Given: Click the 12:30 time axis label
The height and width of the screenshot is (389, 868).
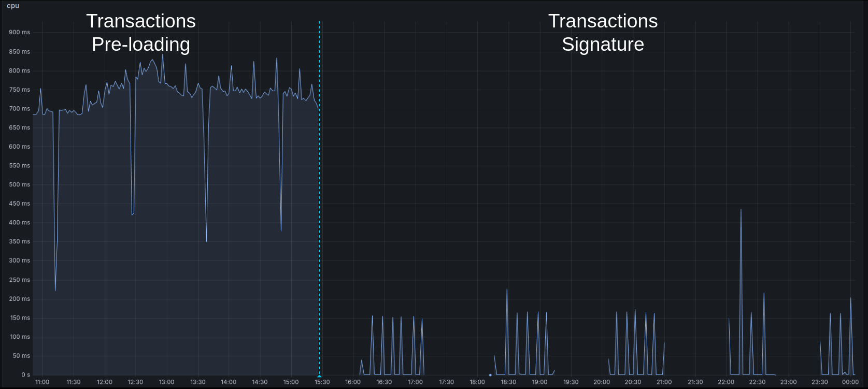Looking at the screenshot, I should pos(136,382).
